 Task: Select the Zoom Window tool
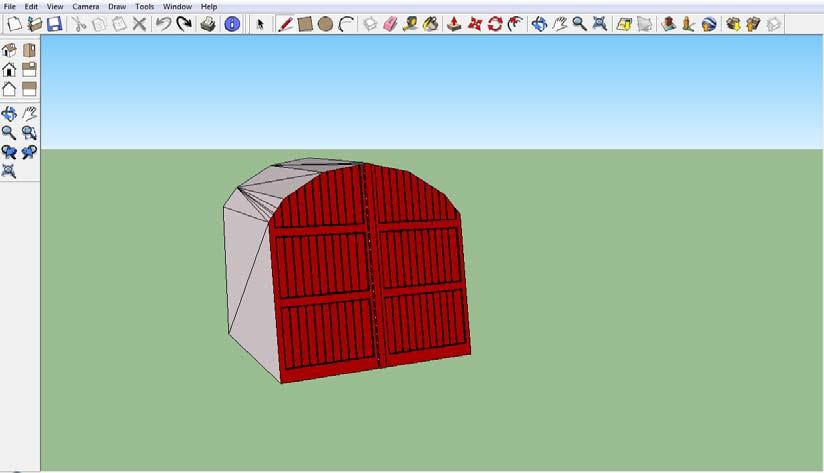29,132
